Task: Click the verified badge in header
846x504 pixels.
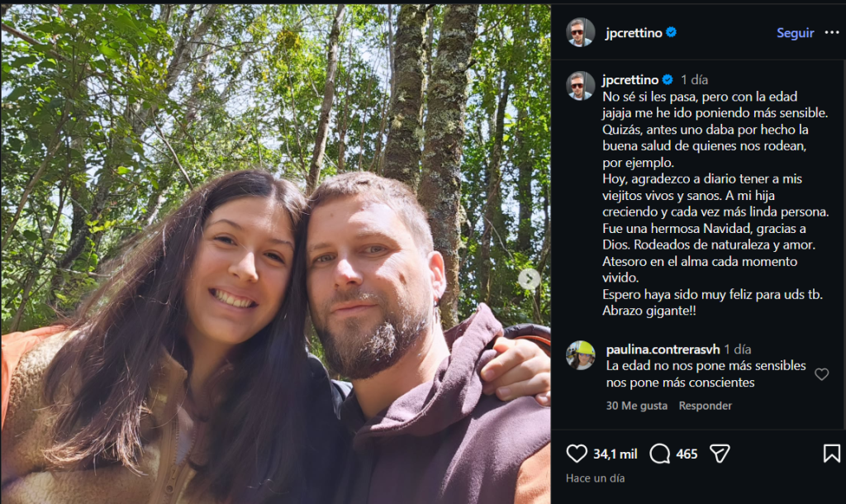Action: tap(672, 33)
